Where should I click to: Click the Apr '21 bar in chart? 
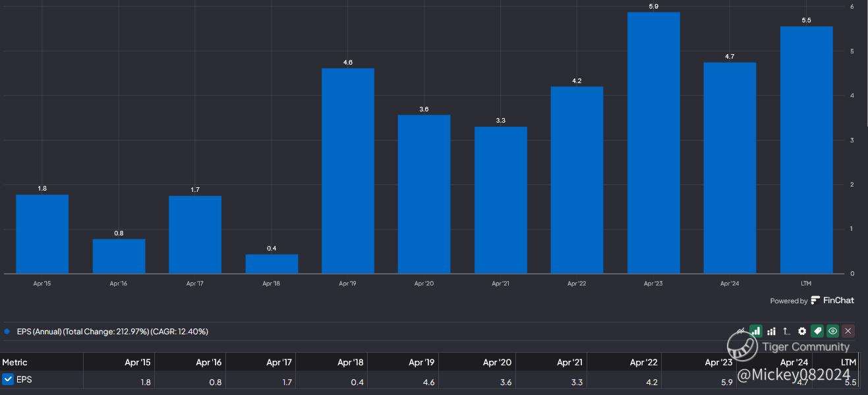pos(501,200)
